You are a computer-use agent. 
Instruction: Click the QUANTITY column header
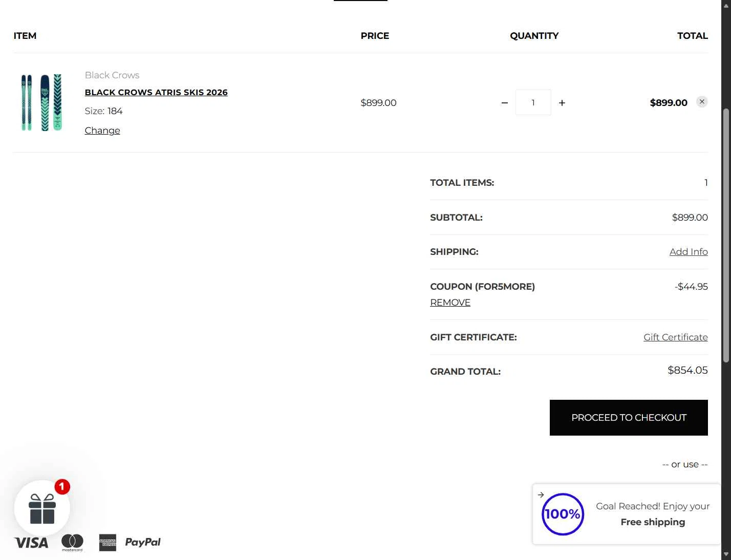[x=534, y=36]
